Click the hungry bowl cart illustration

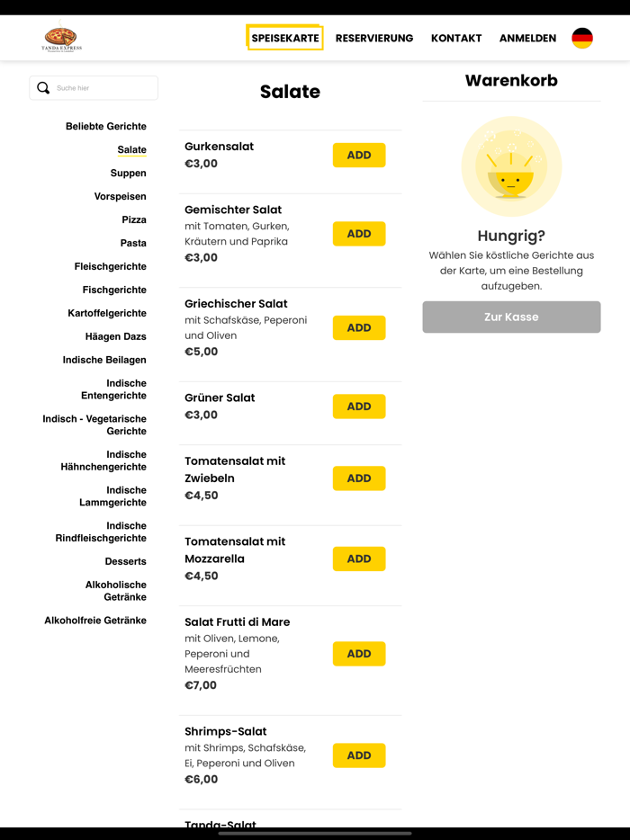pos(511,166)
